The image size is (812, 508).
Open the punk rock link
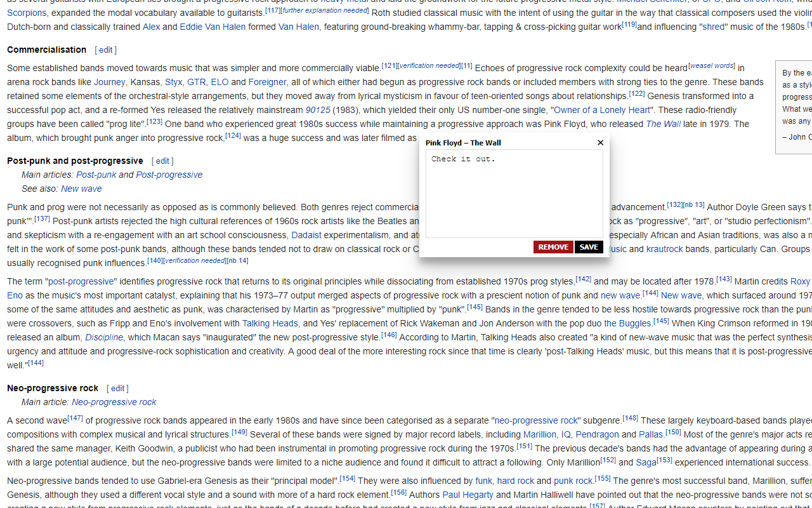click(x=573, y=481)
